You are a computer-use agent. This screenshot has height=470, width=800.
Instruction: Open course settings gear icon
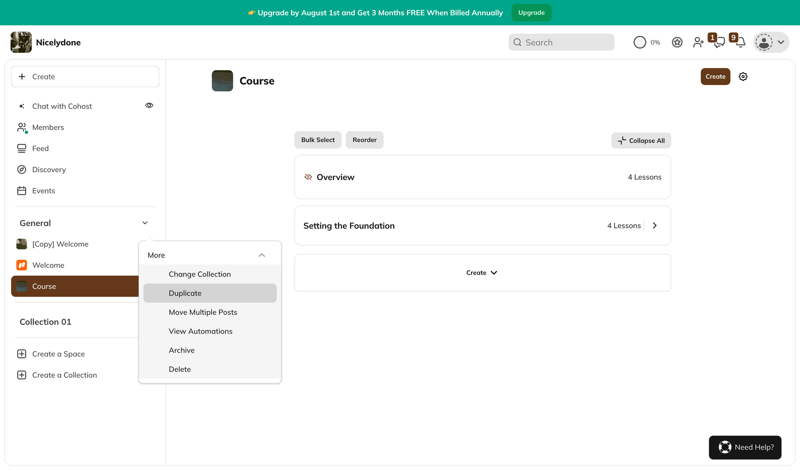(x=743, y=77)
